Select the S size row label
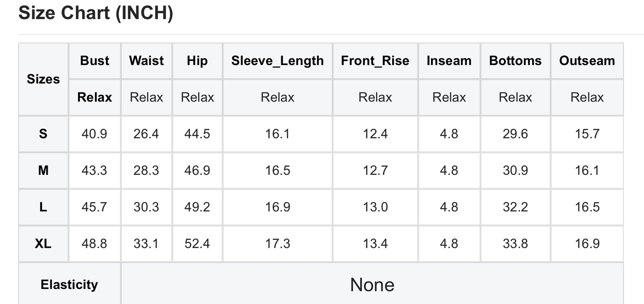This screenshot has width=644, height=304. click(43, 134)
